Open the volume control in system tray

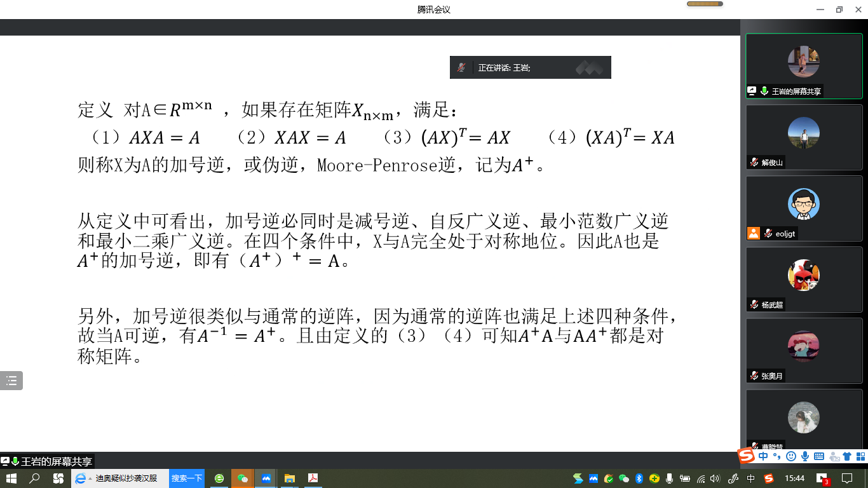coord(715,478)
